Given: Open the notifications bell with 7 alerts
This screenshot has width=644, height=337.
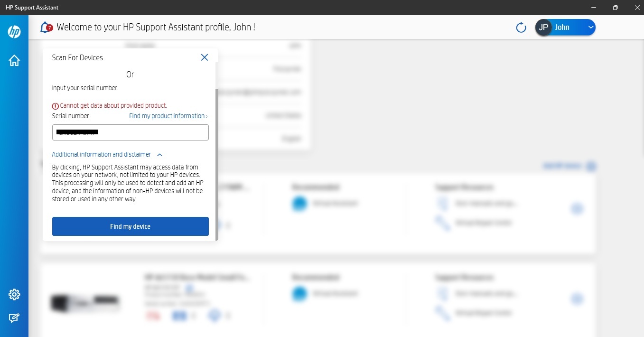Looking at the screenshot, I should tap(46, 27).
